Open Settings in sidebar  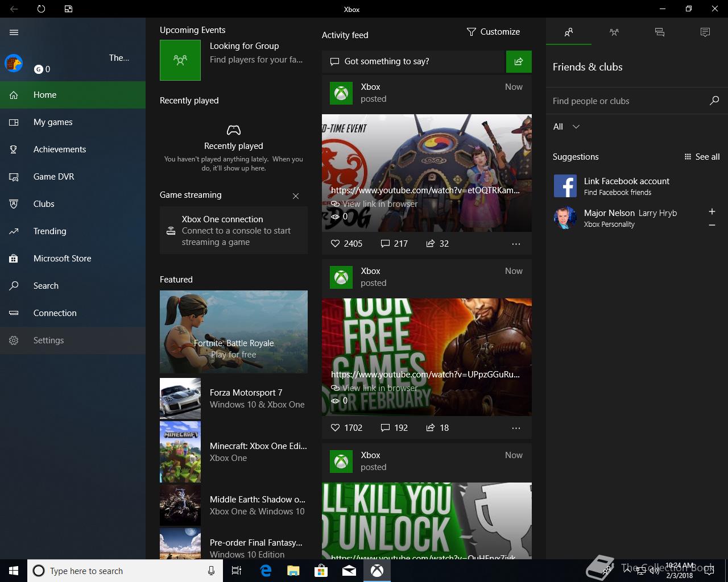click(73, 340)
